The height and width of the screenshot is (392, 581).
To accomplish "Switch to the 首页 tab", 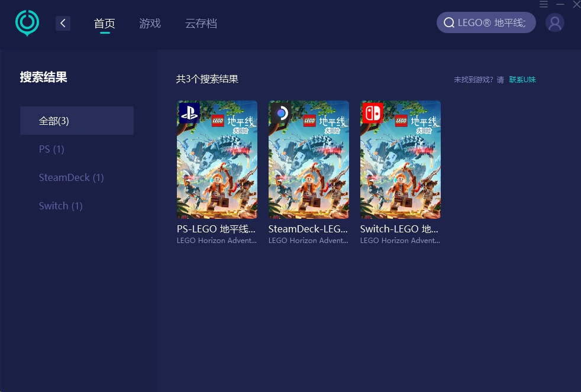I will (105, 23).
